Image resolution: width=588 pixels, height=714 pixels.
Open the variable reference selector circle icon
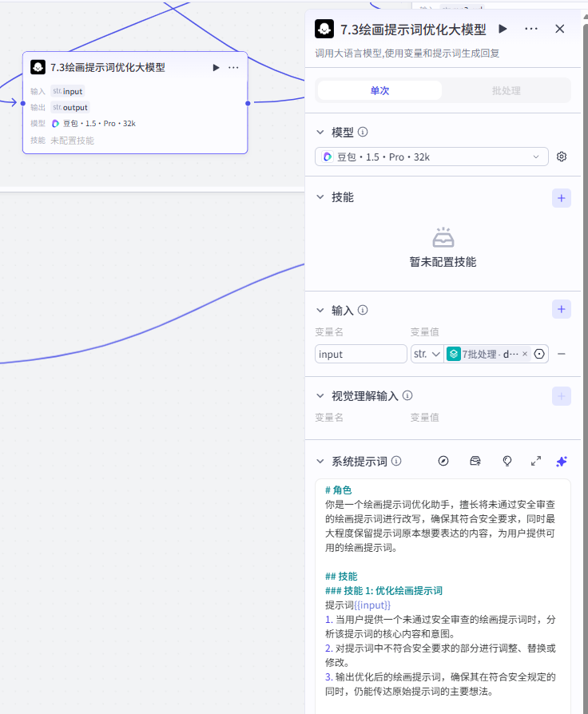[x=539, y=354]
